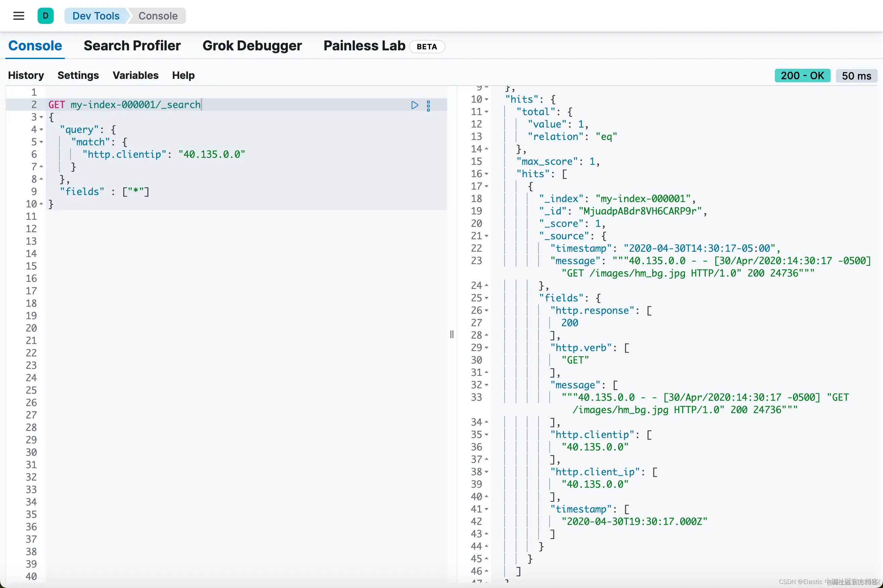Collapse the "query" block at editor line 4

(x=41, y=130)
